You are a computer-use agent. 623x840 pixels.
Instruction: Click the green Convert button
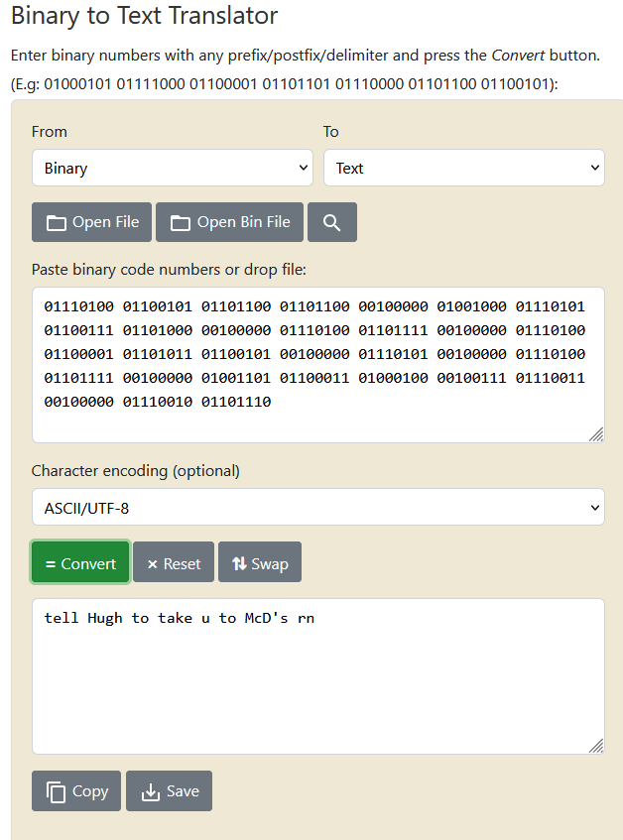pos(80,562)
